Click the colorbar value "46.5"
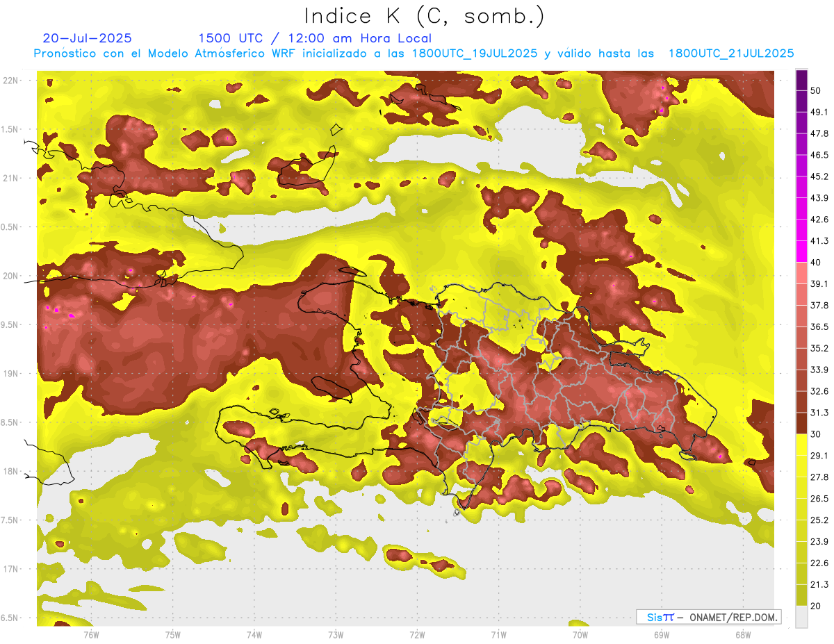 click(x=819, y=155)
